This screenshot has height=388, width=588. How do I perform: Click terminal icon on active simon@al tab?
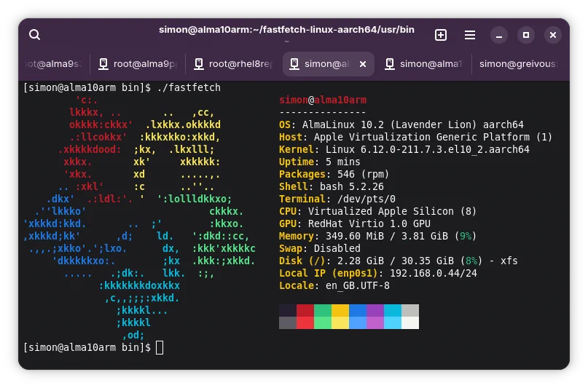[x=294, y=64]
